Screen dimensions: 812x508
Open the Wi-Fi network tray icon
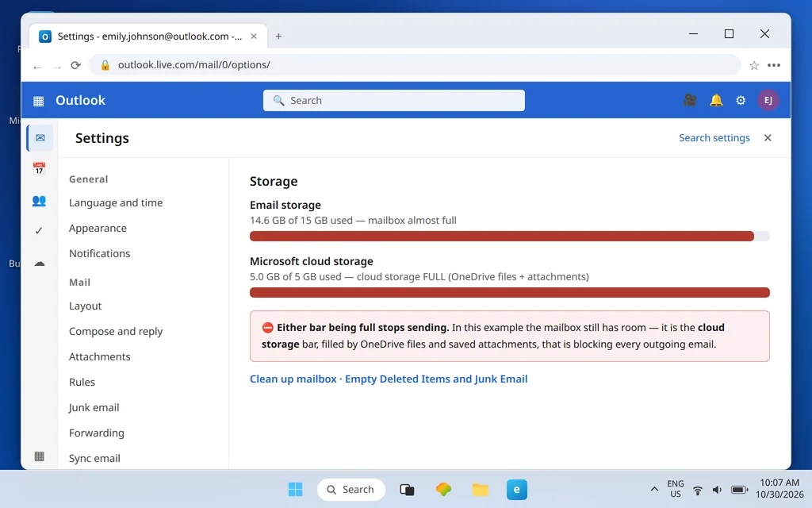tap(698, 490)
